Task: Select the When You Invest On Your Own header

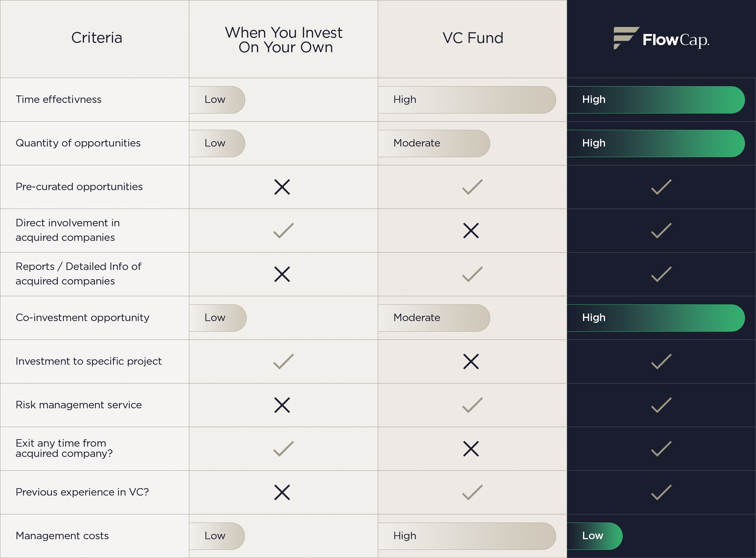Action: tap(284, 40)
